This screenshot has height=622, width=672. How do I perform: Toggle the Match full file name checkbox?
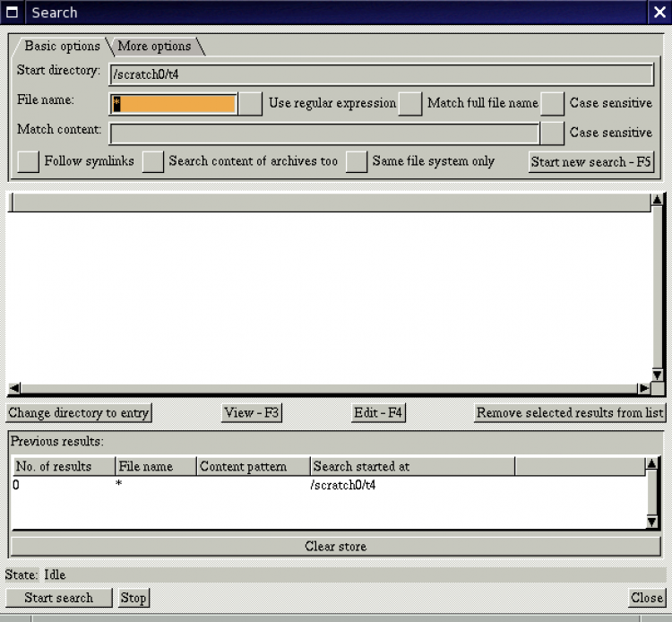pyautogui.click(x=410, y=104)
